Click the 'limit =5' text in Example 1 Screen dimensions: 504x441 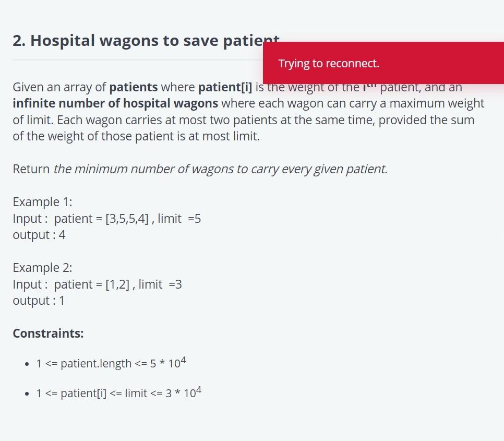pyautogui.click(x=179, y=219)
